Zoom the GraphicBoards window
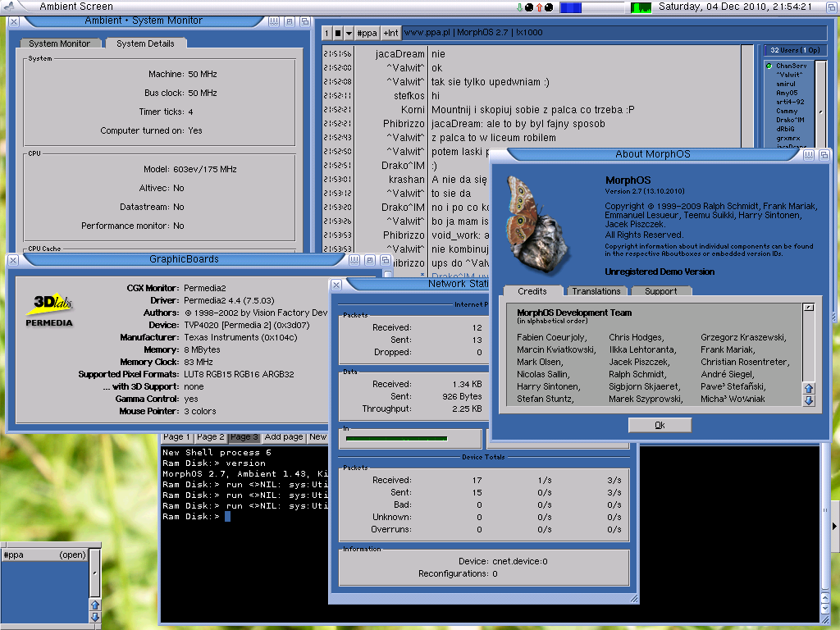The height and width of the screenshot is (630, 840). coord(370,260)
